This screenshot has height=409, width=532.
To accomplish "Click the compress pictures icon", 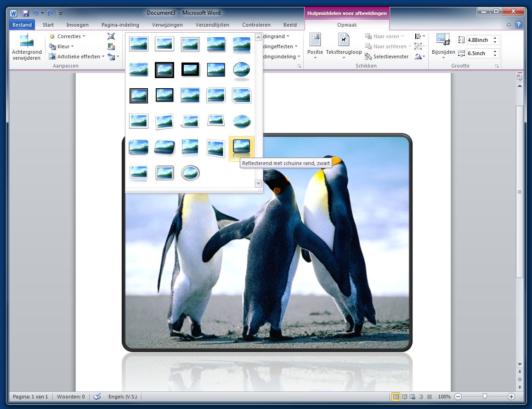I will [111, 36].
